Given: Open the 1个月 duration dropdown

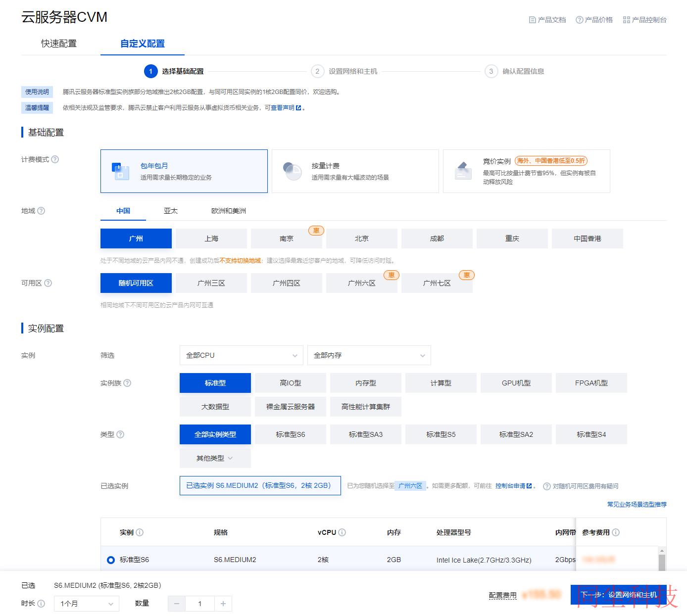Looking at the screenshot, I should [x=87, y=604].
